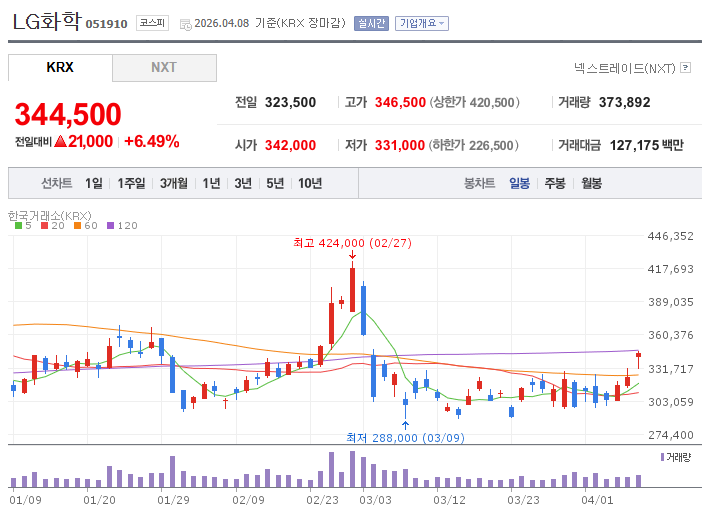702x511 pixels.
Task: Click the red 20-day moving average swatch
Action: tap(44, 226)
